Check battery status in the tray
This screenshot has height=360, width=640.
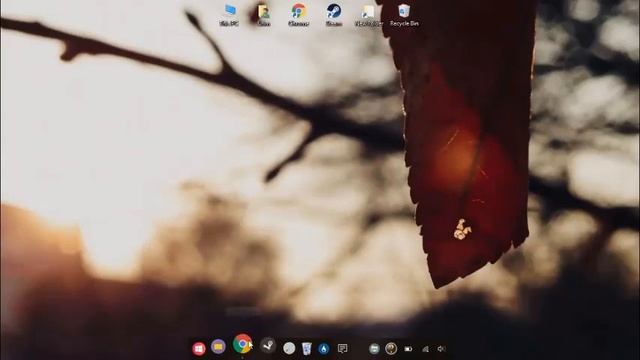point(408,349)
